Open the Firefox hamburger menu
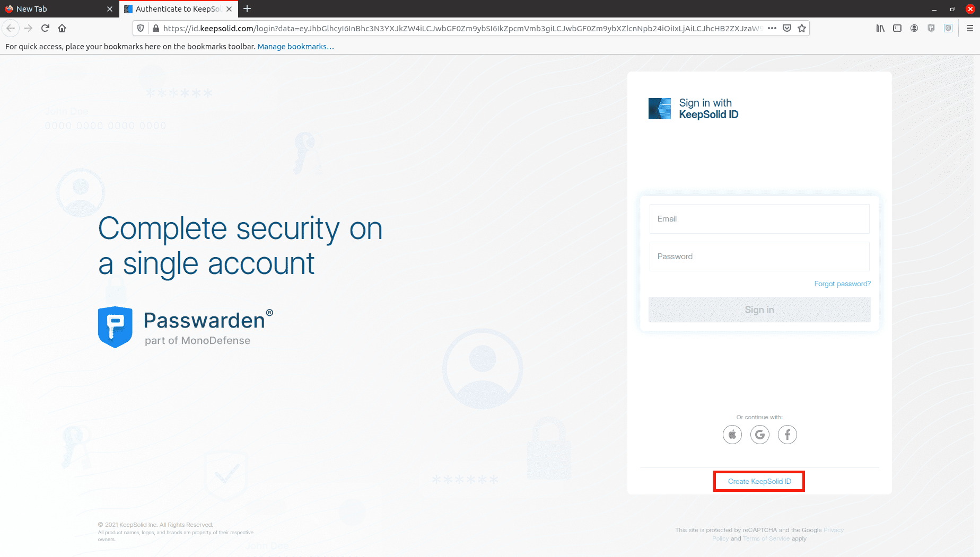Image resolution: width=980 pixels, height=557 pixels. coord(969,28)
